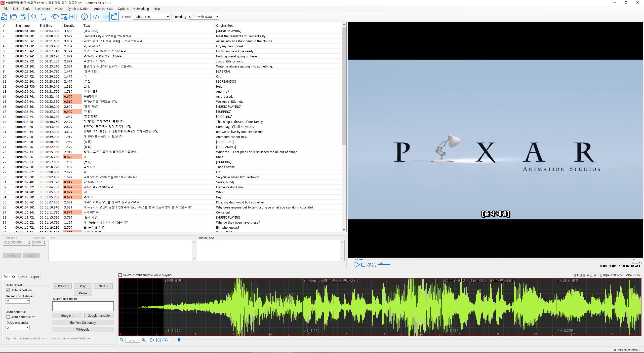
Task: Toggle the waveform display toolbar icon
Action: 105,17
